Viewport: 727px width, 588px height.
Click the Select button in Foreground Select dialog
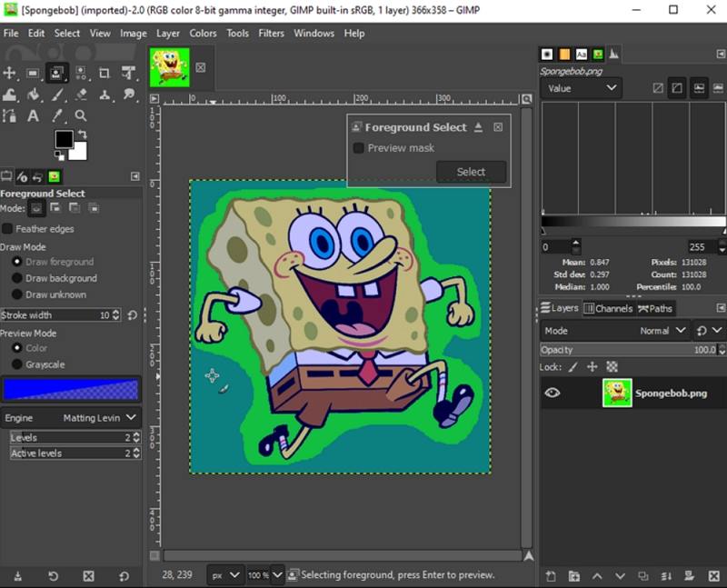(472, 172)
